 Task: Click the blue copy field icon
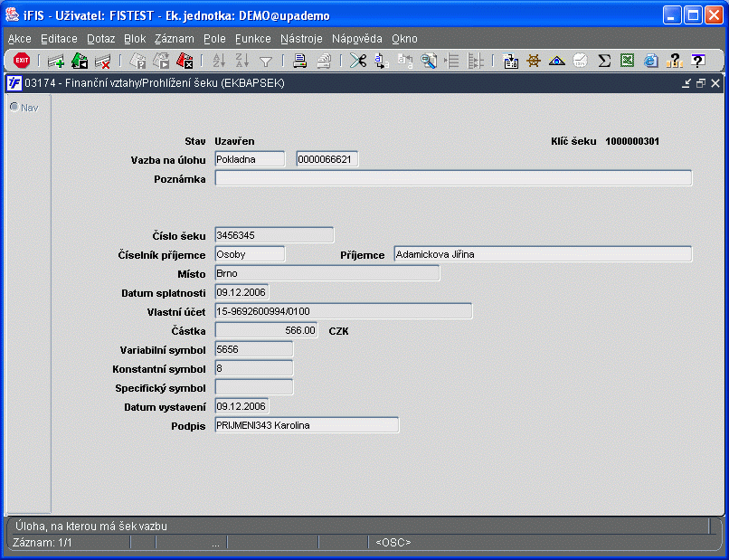click(382, 61)
